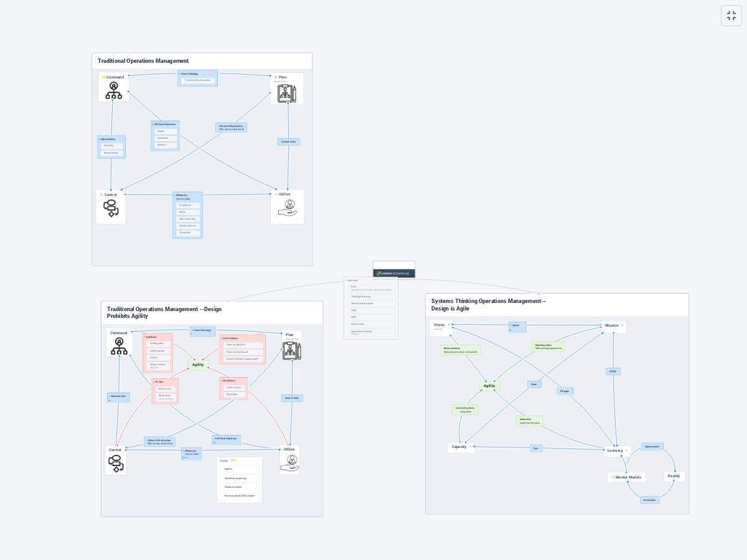The width and height of the screenshot is (747, 560).
Task: Collapse the Efficiencies node in top diagram
Action: (174, 195)
